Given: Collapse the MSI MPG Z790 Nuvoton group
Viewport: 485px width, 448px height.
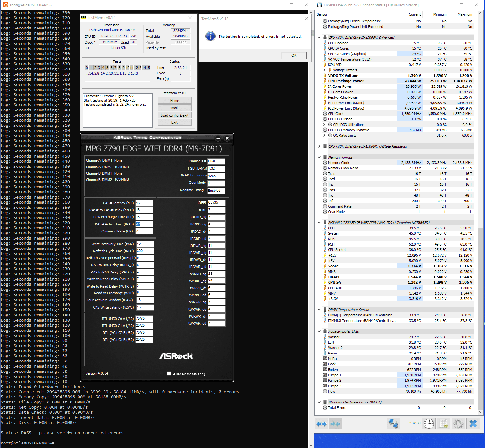Looking at the screenshot, I should [319, 223].
